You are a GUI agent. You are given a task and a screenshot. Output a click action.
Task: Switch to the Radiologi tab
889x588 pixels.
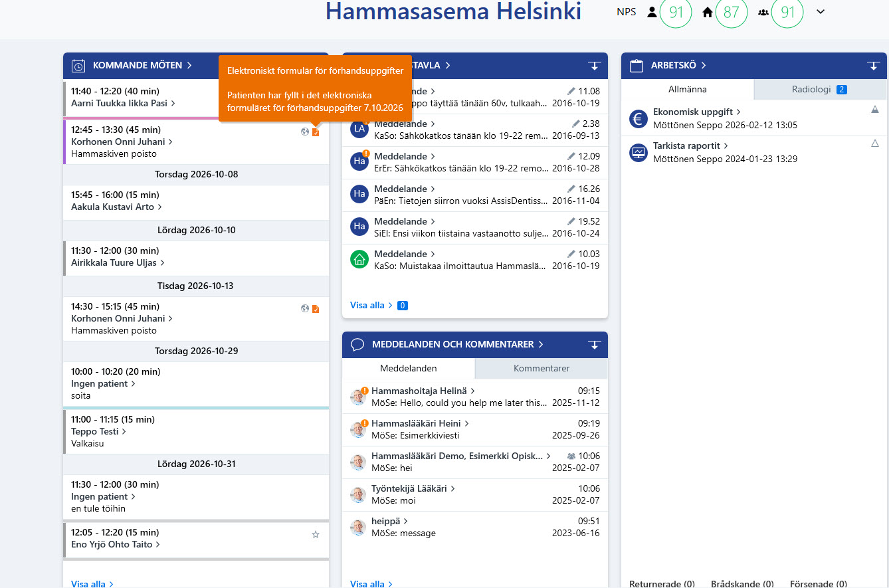point(821,89)
